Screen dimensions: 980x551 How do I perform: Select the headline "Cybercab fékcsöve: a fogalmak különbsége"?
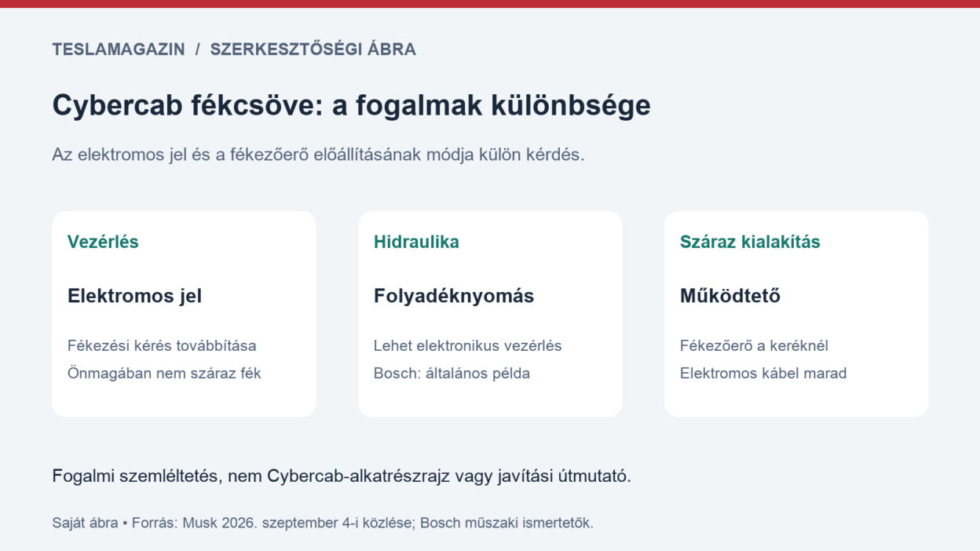351,105
